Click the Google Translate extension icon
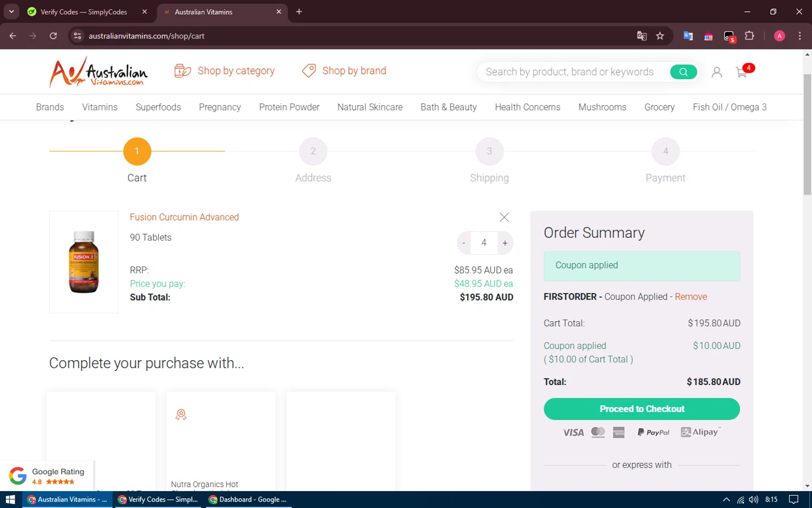 (x=688, y=36)
